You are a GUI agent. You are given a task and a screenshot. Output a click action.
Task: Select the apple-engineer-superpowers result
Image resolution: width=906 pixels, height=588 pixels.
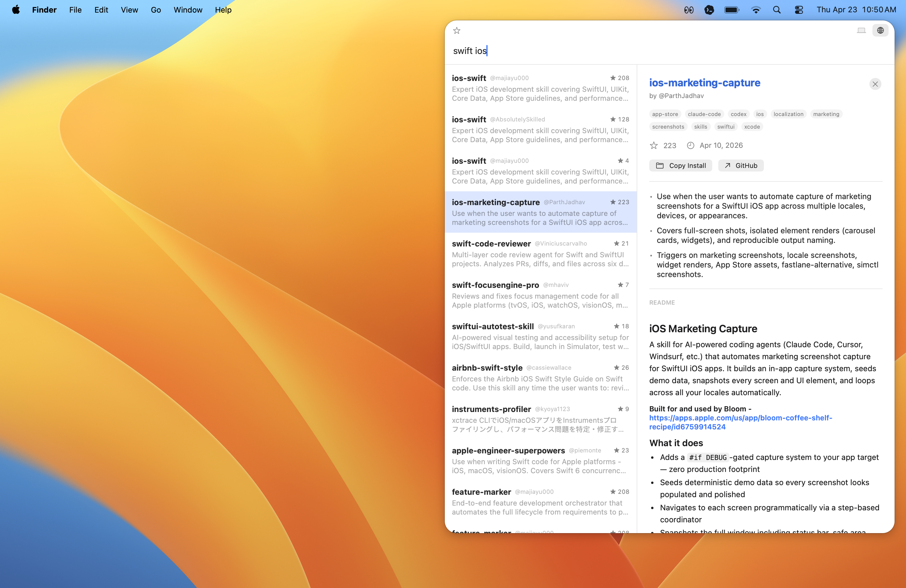point(540,461)
